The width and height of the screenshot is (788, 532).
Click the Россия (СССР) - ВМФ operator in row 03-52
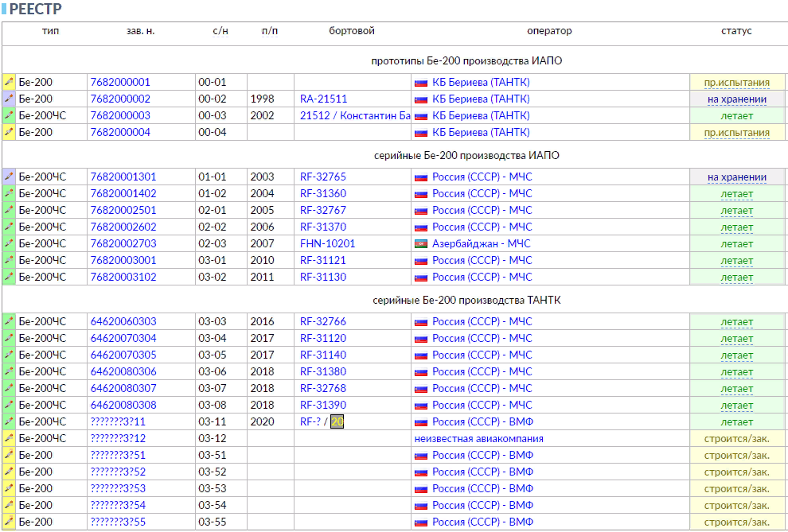coord(482,472)
